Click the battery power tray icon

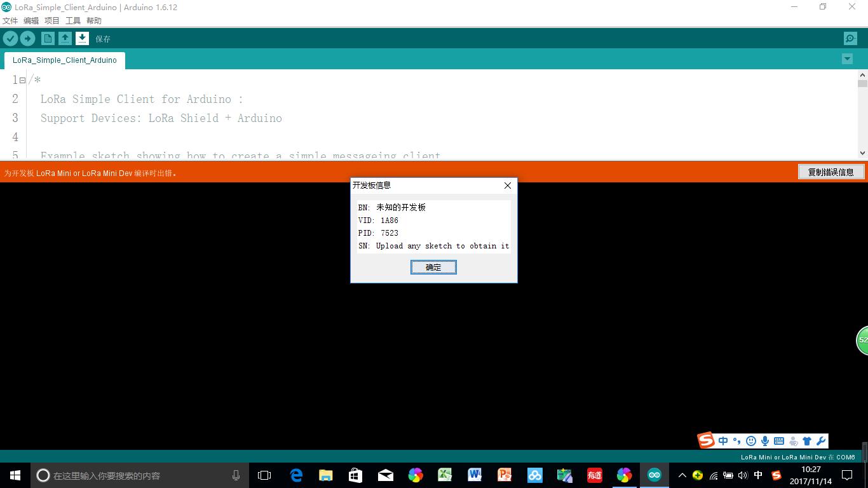pyautogui.click(x=728, y=475)
